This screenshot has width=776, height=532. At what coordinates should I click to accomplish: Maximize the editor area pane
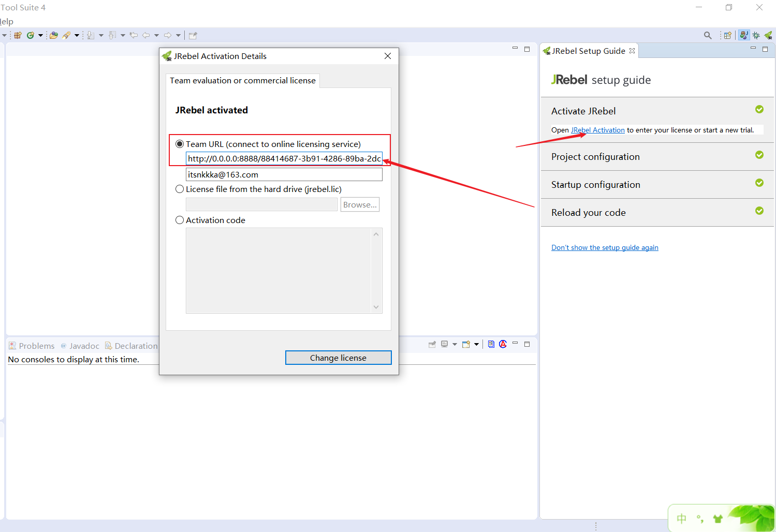(x=527, y=49)
